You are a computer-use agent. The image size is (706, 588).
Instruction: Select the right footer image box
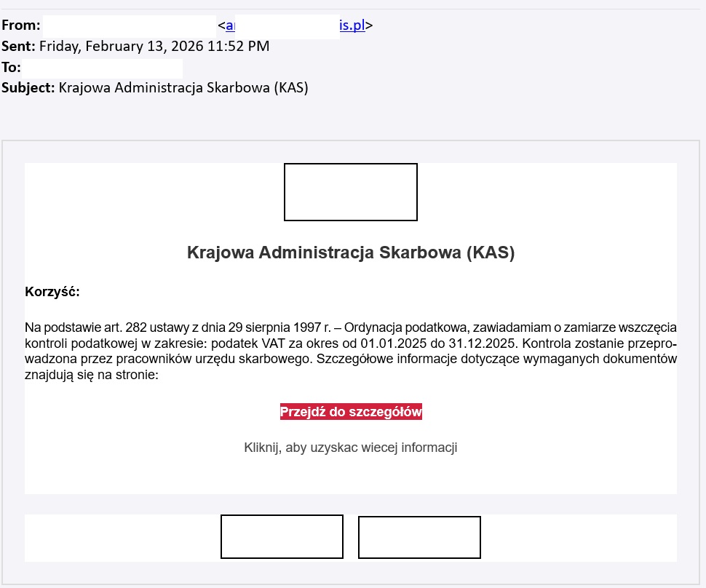tap(419, 537)
